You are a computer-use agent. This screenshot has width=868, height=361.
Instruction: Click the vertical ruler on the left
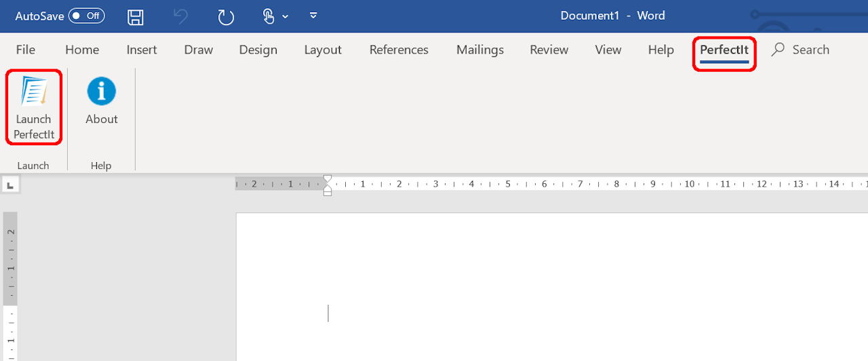click(x=10, y=285)
